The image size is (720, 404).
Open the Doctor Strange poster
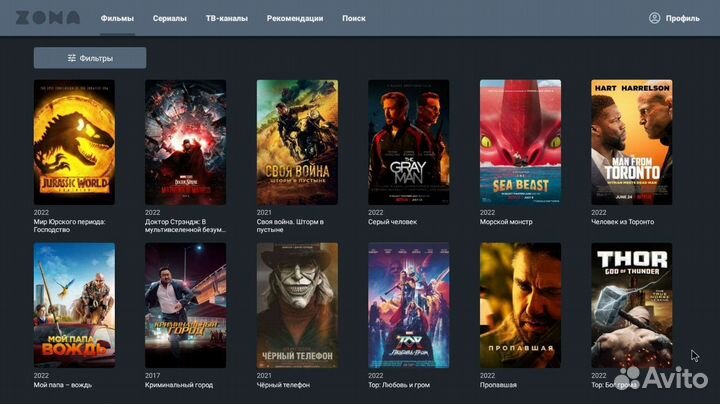pyautogui.click(x=186, y=142)
